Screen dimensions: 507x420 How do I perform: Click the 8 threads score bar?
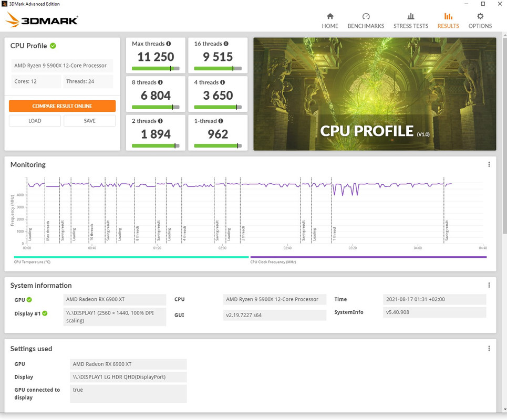pyautogui.click(x=156, y=107)
